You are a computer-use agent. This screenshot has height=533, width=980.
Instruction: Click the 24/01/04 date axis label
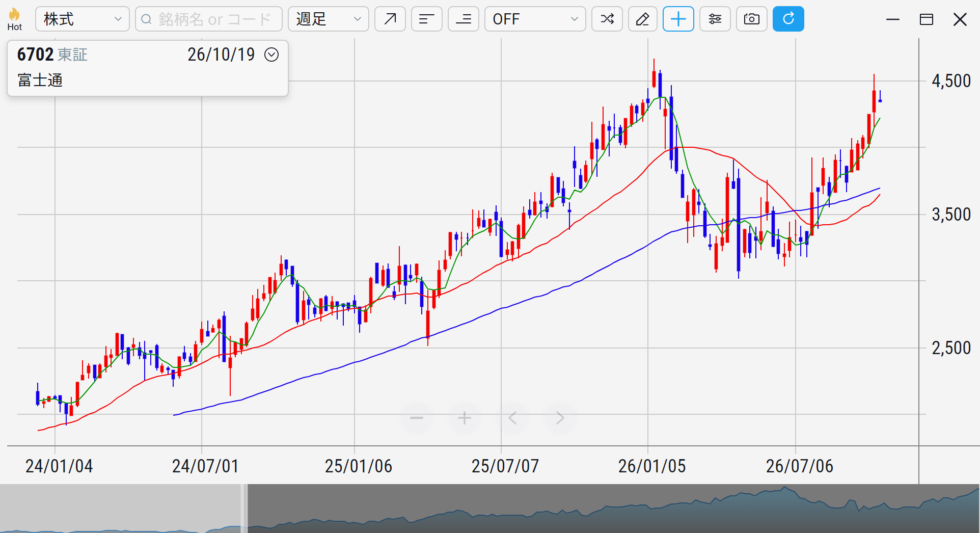(59, 466)
